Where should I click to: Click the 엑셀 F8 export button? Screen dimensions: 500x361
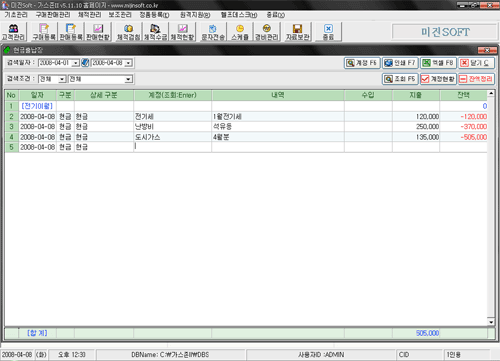coord(438,63)
